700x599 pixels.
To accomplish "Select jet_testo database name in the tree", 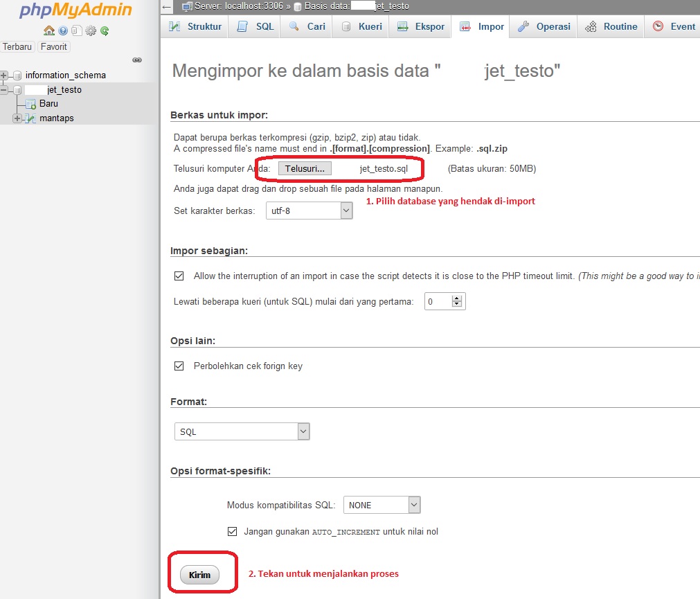I will pos(64,90).
